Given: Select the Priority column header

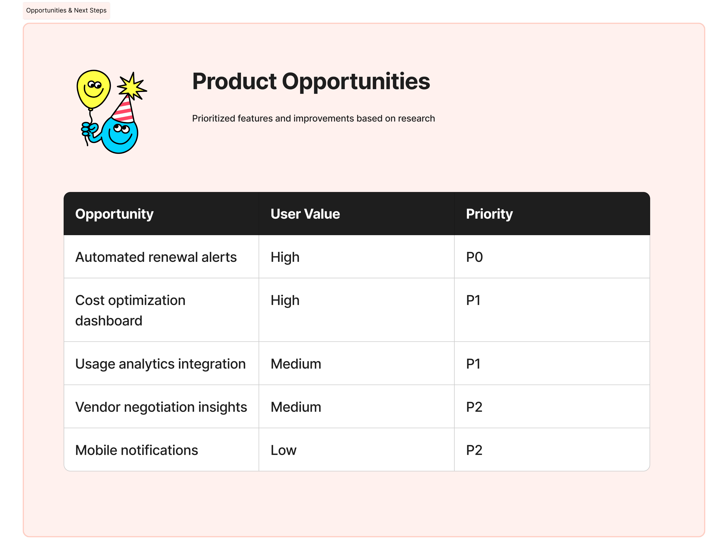Looking at the screenshot, I should (489, 214).
